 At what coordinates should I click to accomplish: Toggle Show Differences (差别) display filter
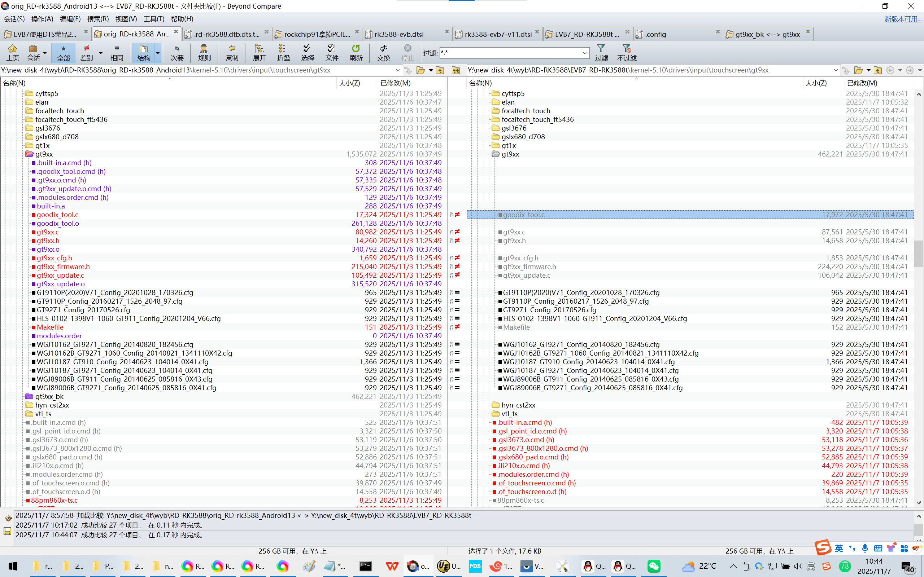point(87,52)
